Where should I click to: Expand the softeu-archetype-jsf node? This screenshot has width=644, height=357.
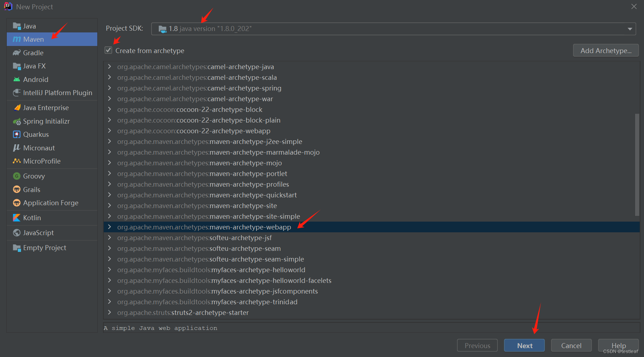coord(109,238)
